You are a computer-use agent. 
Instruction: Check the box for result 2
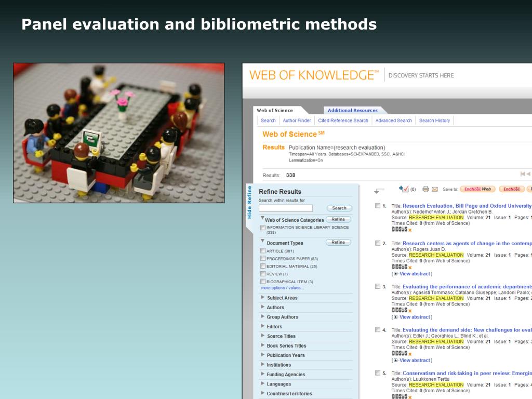pyautogui.click(x=378, y=243)
